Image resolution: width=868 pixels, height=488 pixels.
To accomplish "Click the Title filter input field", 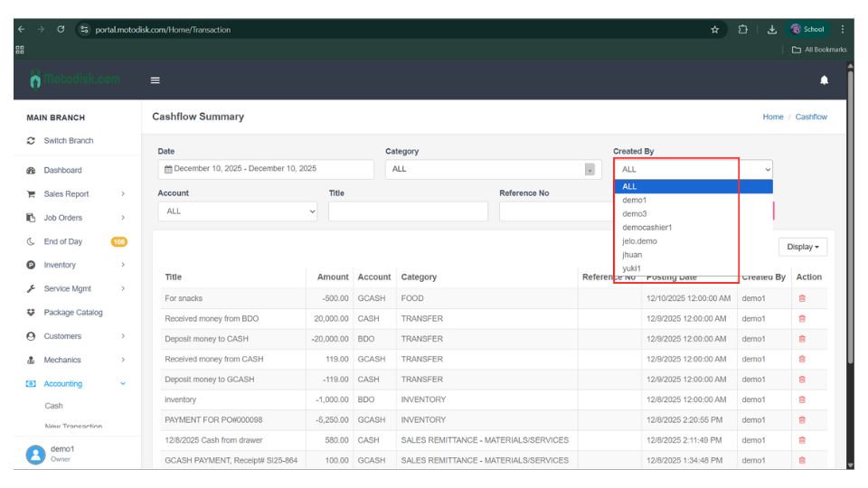I will pyautogui.click(x=408, y=211).
